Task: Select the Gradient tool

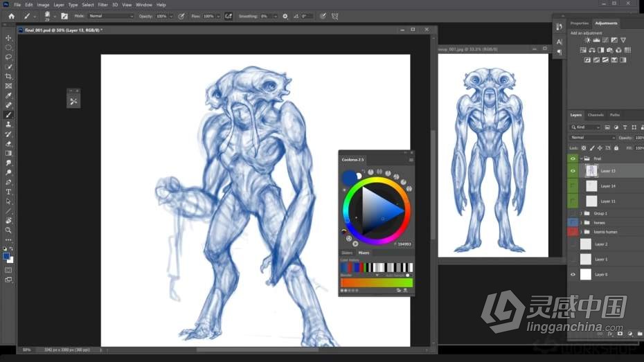Action: click(x=8, y=153)
